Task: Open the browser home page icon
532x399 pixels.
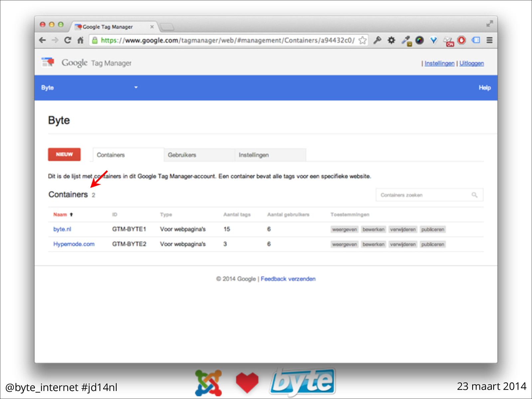Action: click(80, 40)
